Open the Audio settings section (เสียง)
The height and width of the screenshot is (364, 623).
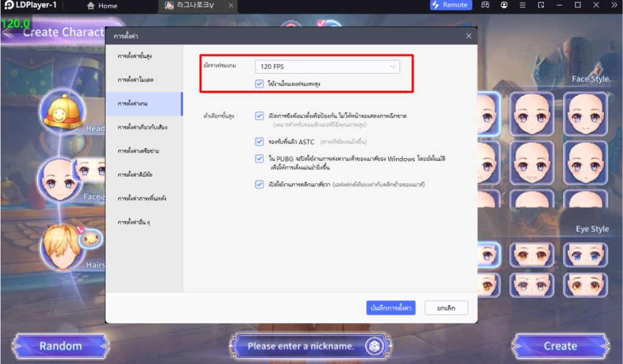click(144, 128)
